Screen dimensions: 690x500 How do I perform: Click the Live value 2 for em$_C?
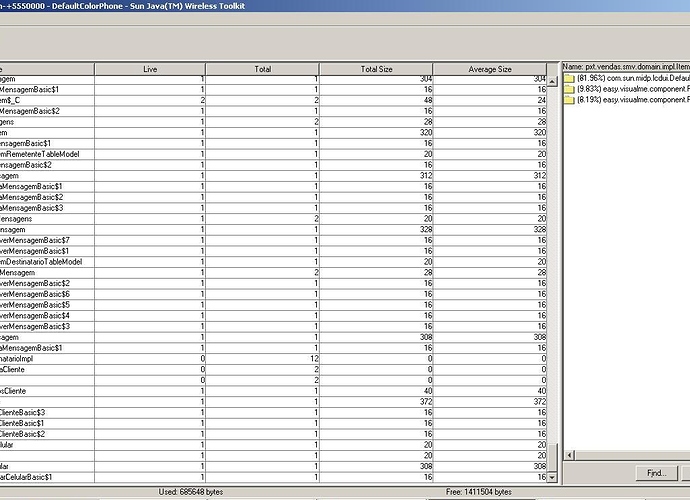pos(202,100)
